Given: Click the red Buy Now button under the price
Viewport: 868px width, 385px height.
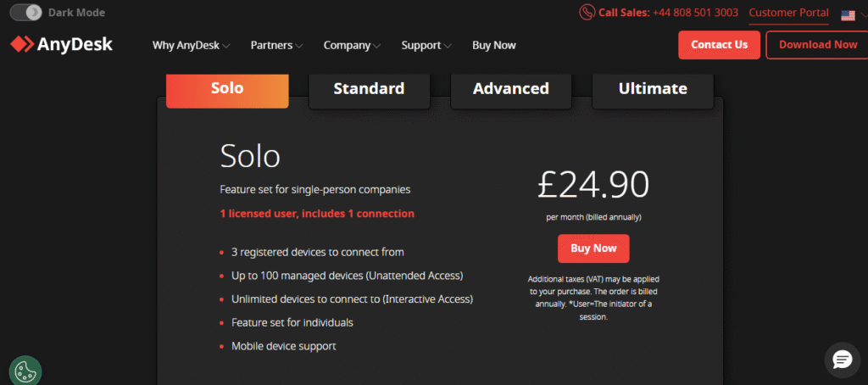Looking at the screenshot, I should click(x=593, y=248).
